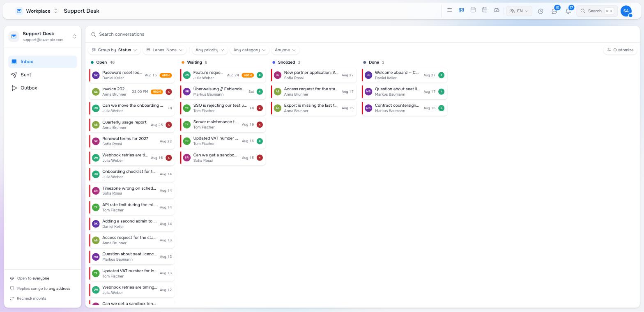Click the Customize button
This screenshot has height=312, width=644.
[x=620, y=50]
